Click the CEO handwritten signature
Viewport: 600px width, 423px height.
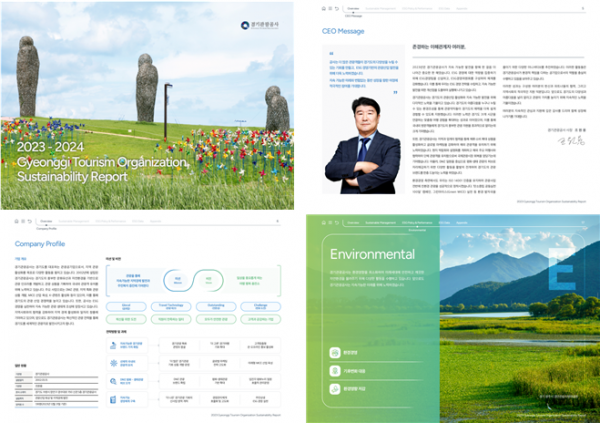point(571,141)
